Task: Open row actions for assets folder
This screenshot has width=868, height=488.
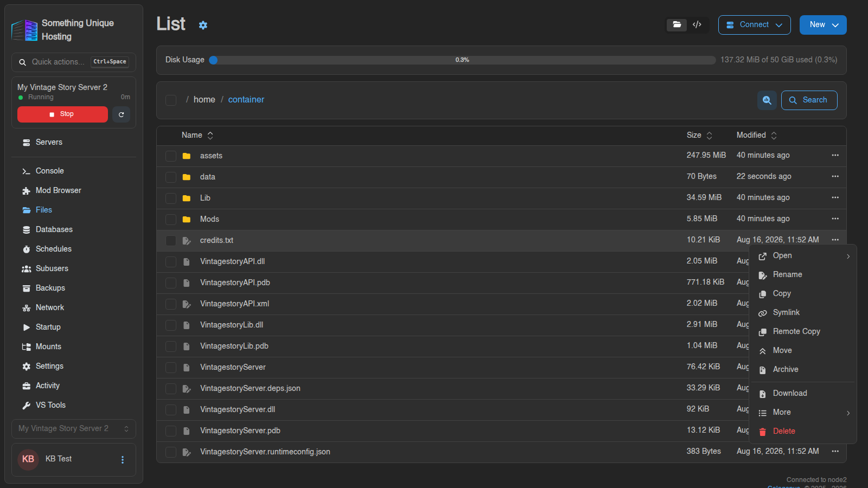Action: click(x=835, y=156)
